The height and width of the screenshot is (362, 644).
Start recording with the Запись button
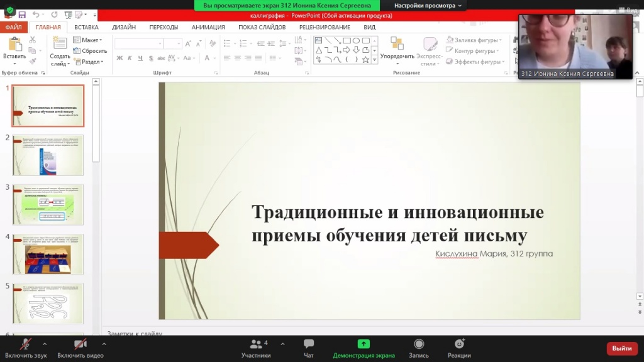(419, 344)
